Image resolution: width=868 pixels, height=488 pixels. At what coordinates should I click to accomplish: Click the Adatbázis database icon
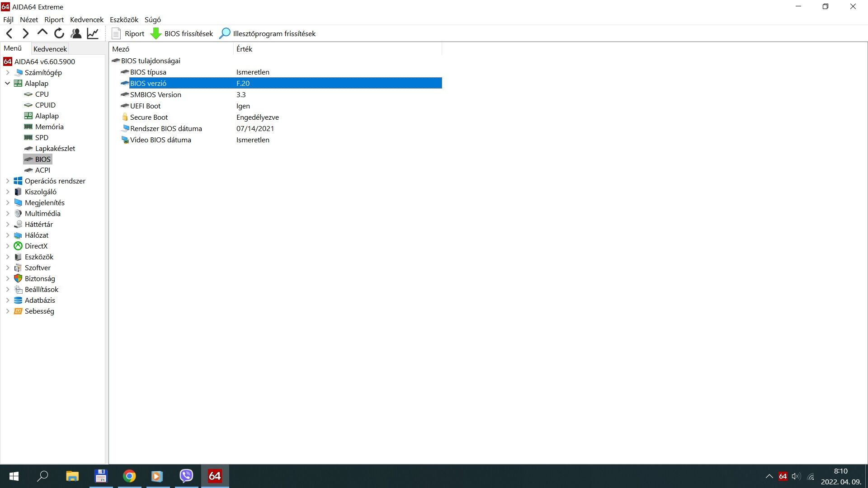[18, 300]
